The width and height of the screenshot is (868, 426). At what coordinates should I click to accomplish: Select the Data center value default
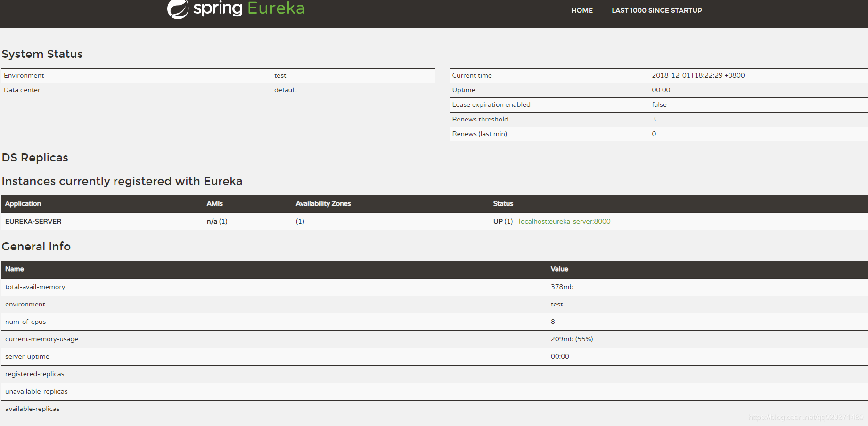point(285,90)
